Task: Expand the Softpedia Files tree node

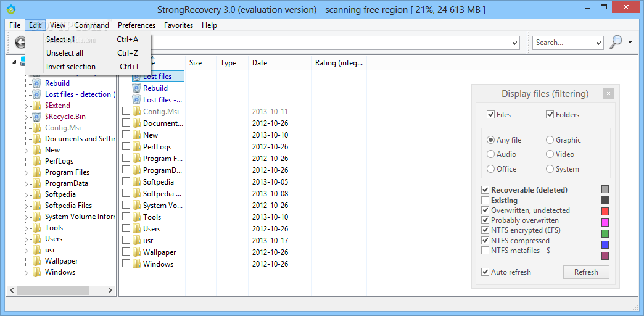Action: pyautogui.click(x=27, y=206)
